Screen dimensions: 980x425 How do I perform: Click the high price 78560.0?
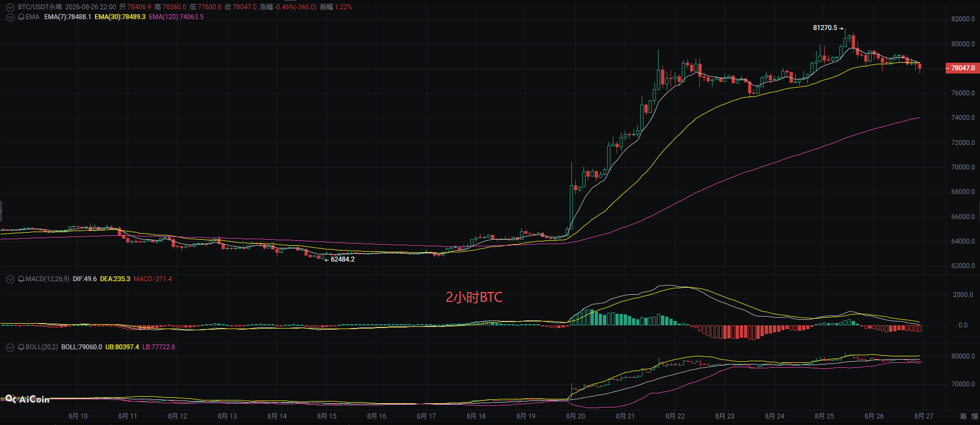174,7
